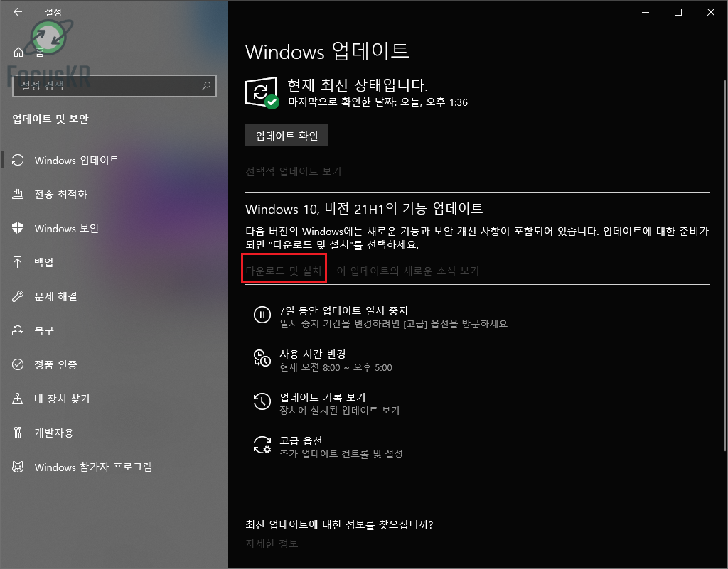Image resolution: width=728 pixels, height=569 pixels.
Task: Click the 전송 최적화 icon
Action: pyautogui.click(x=18, y=194)
